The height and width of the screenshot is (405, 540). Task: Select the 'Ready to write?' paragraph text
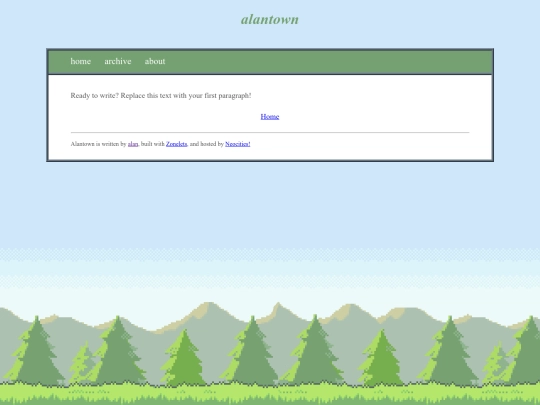coord(161,95)
